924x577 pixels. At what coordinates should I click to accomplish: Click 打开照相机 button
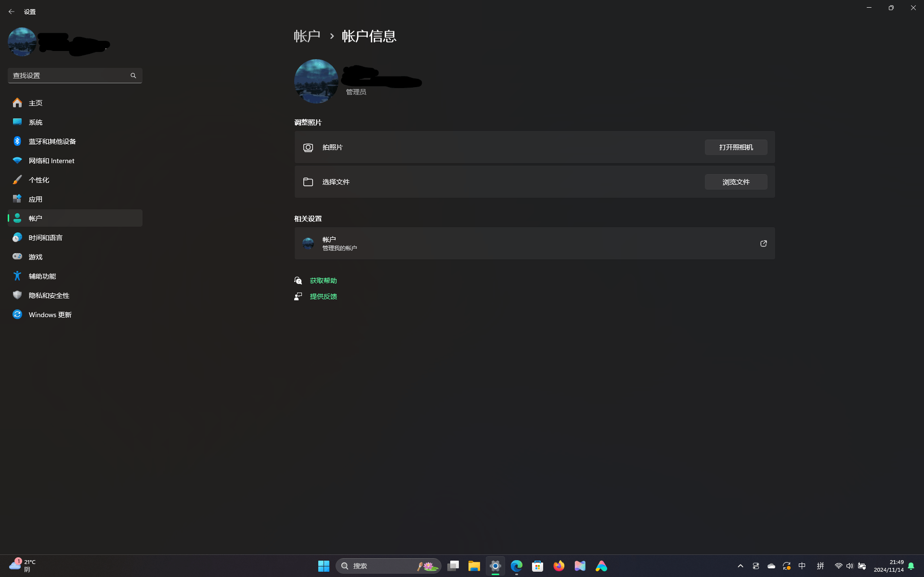[736, 147]
